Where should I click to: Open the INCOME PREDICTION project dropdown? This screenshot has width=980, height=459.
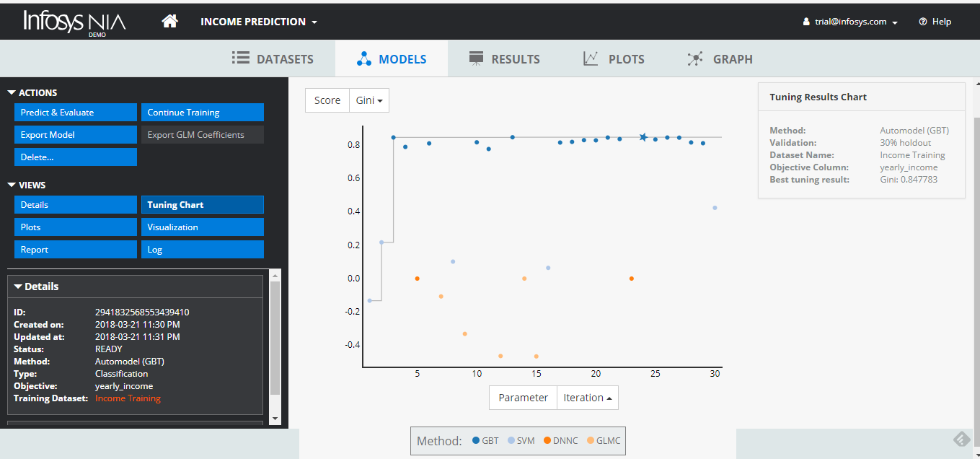coord(259,22)
